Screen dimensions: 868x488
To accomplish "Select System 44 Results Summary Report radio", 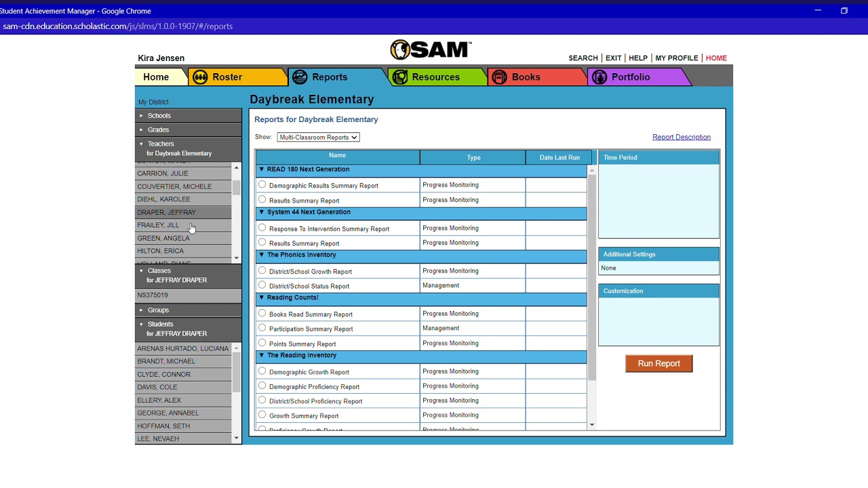I will (x=262, y=242).
